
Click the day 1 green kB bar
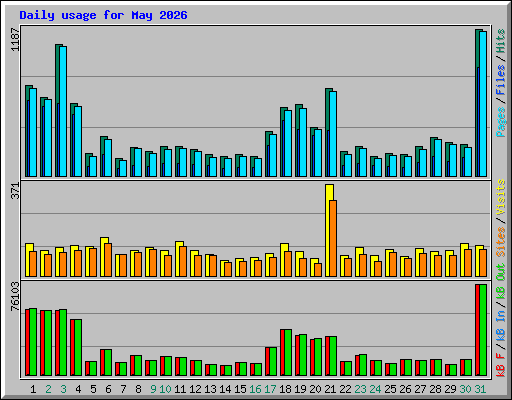point(33,342)
